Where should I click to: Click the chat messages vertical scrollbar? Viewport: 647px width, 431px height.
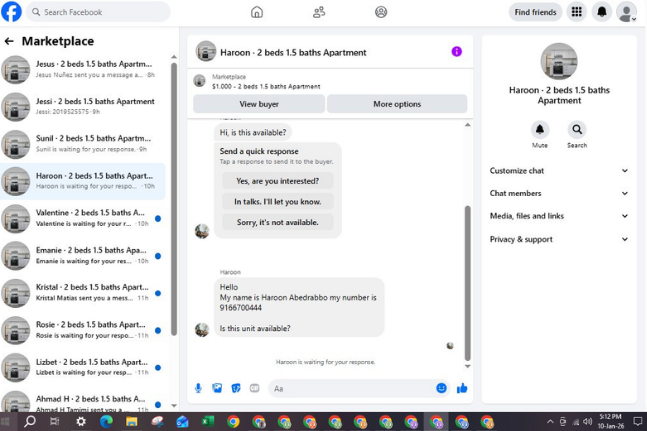coord(468,283)
